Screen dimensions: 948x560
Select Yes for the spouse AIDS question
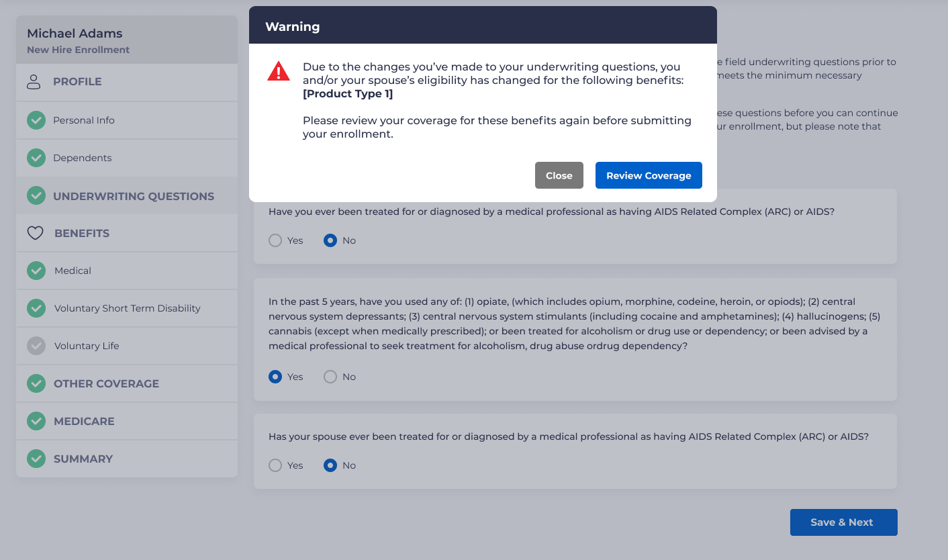point(275,465)
